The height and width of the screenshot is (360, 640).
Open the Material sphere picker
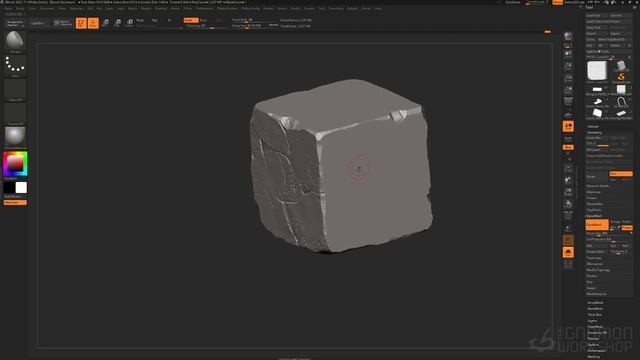[x=15, y=137]
